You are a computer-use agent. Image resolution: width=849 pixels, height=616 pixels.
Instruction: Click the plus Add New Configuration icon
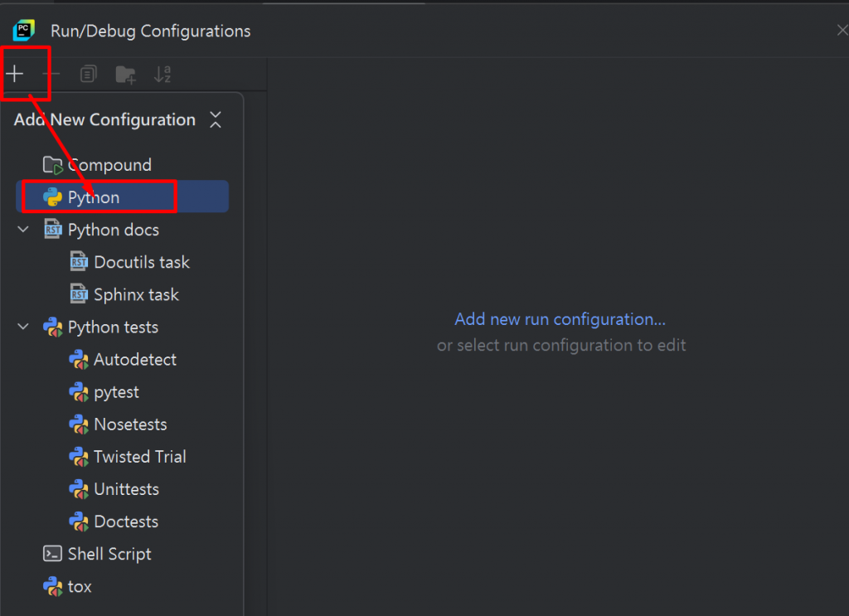pyautogui.click(x=15, y=74)
